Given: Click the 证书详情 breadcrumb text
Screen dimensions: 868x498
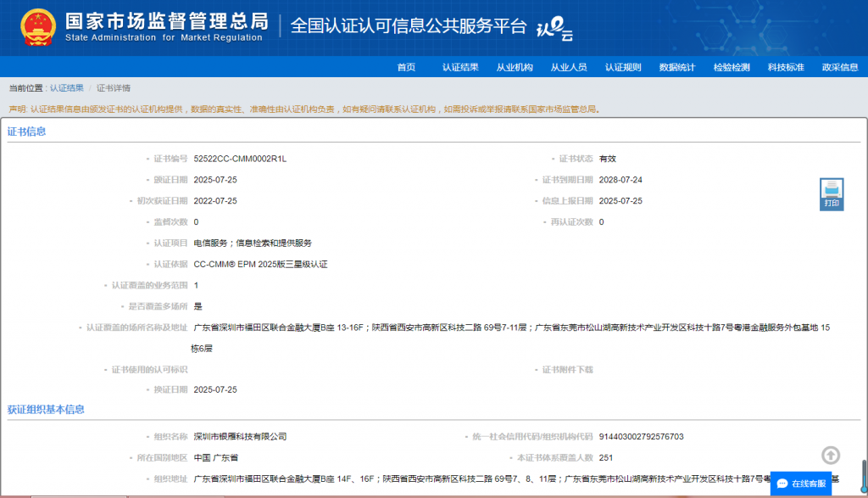Looking at the screenshot, I should click(x=114, y=88).
